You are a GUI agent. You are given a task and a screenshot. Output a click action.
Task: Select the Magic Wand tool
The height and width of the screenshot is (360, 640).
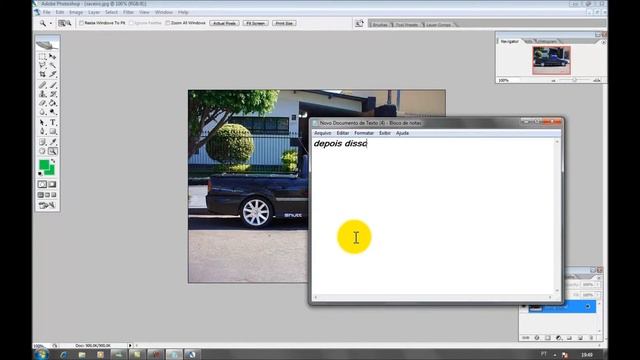point(53,65)
